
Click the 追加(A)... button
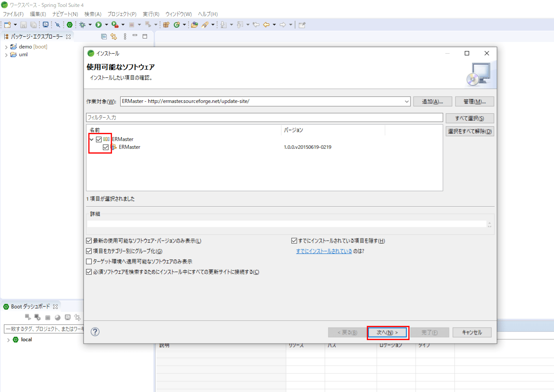(x=432, y=101)
